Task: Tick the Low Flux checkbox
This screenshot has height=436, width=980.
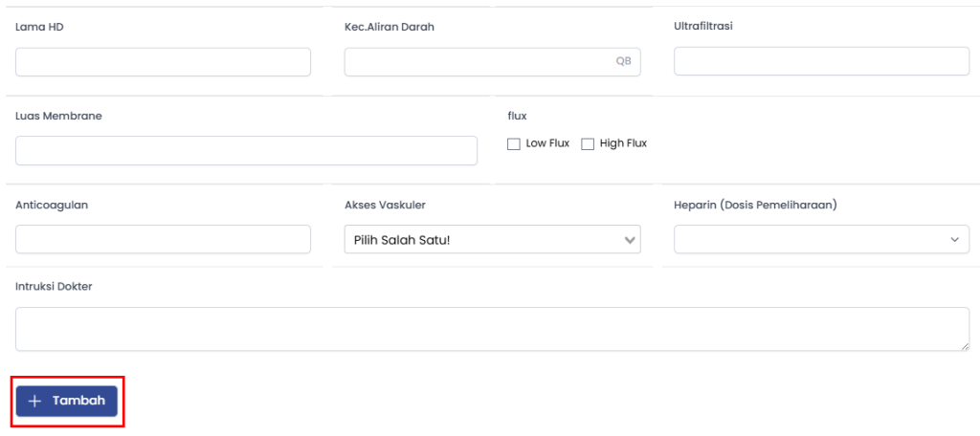Action: click(514, 143)
